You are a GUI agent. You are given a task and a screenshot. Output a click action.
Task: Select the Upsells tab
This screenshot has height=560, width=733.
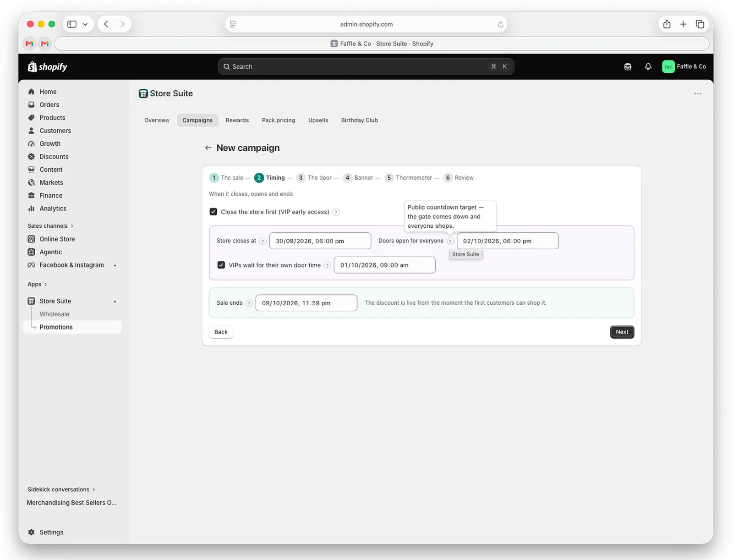(x=318, y=120)
